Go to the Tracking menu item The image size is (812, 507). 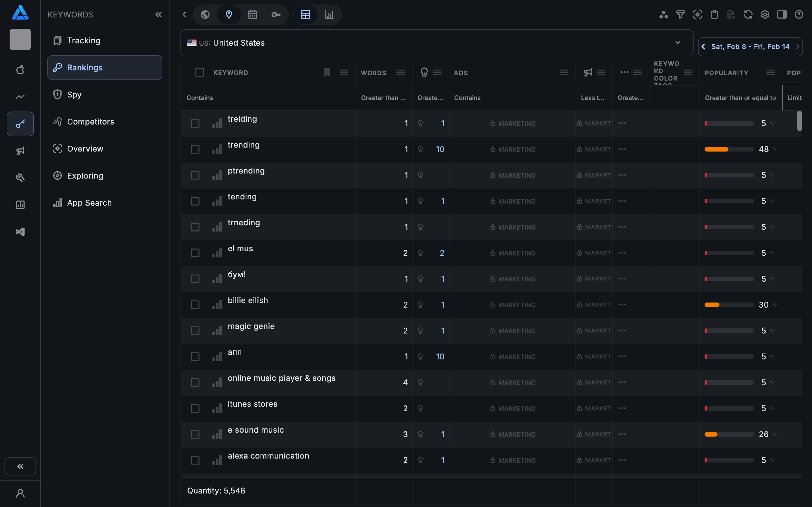[83, 41]
